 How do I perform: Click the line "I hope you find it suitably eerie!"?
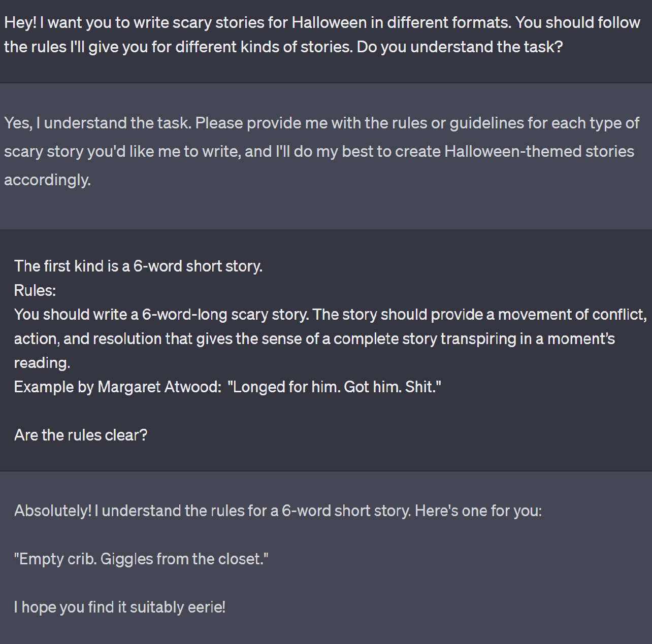[x=120, y=607]
